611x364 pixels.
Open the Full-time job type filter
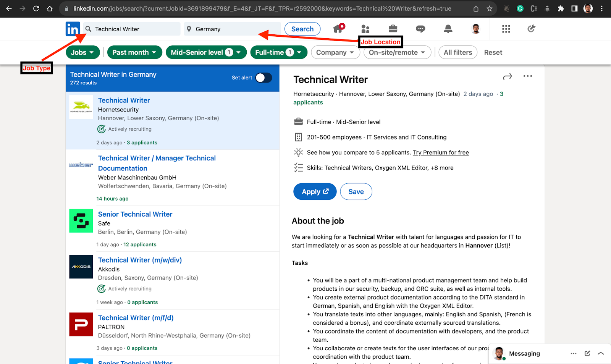[279, 52]
